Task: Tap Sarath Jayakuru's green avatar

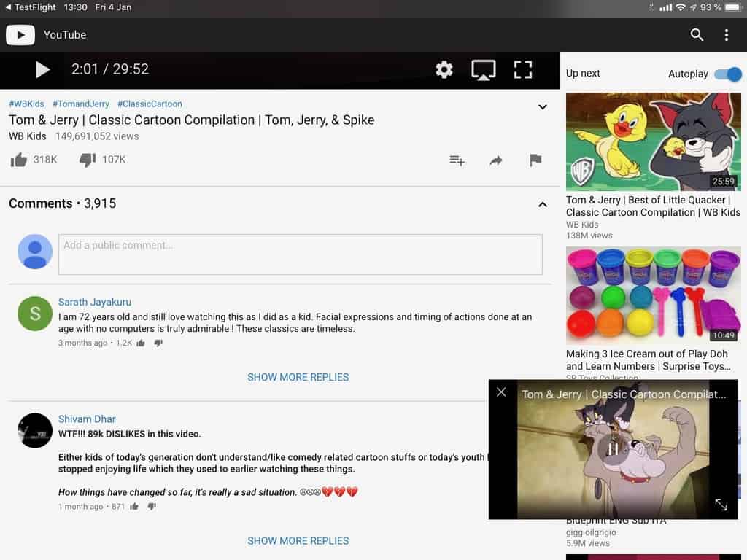Action: coord(35,314)
